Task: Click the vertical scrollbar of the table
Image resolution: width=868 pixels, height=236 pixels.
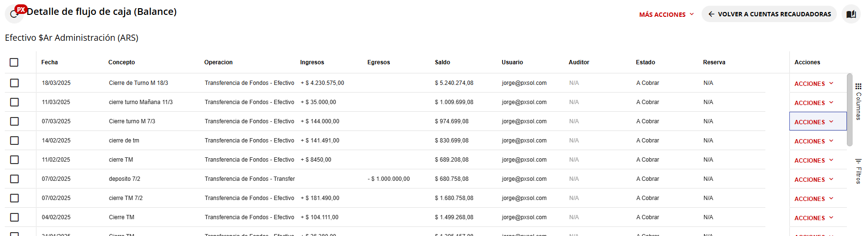Action: click(x=849, y=109)
